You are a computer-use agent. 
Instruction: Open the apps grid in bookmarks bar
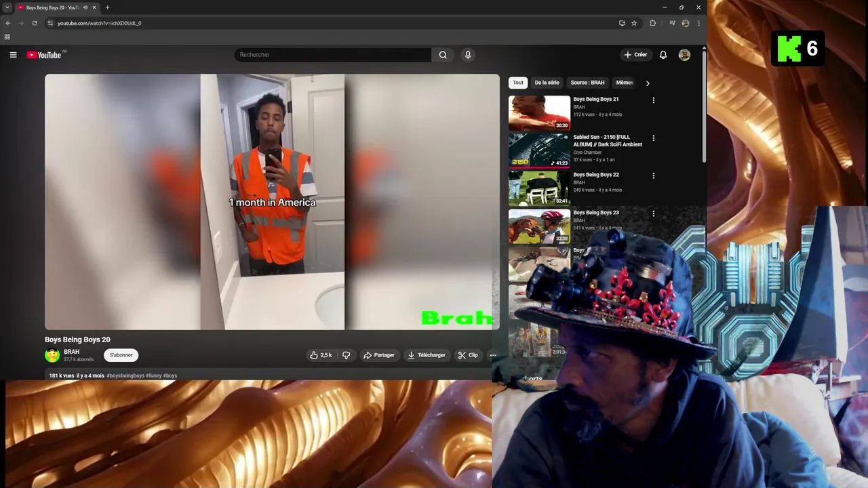click(7, 37)
